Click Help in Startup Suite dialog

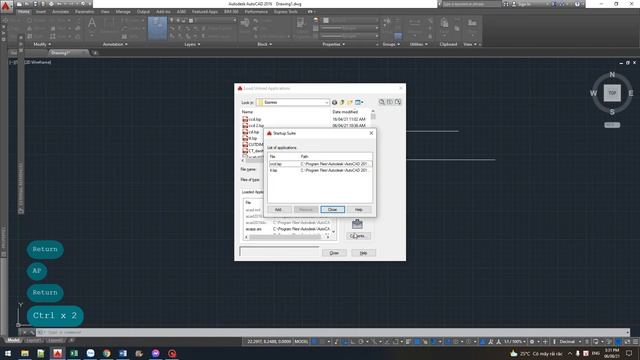(x=359, y=209)
